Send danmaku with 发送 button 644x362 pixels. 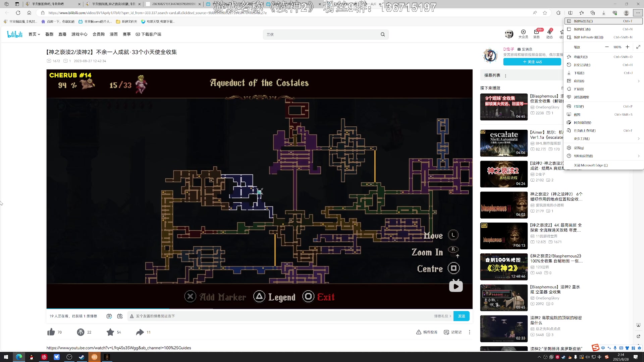462,316
